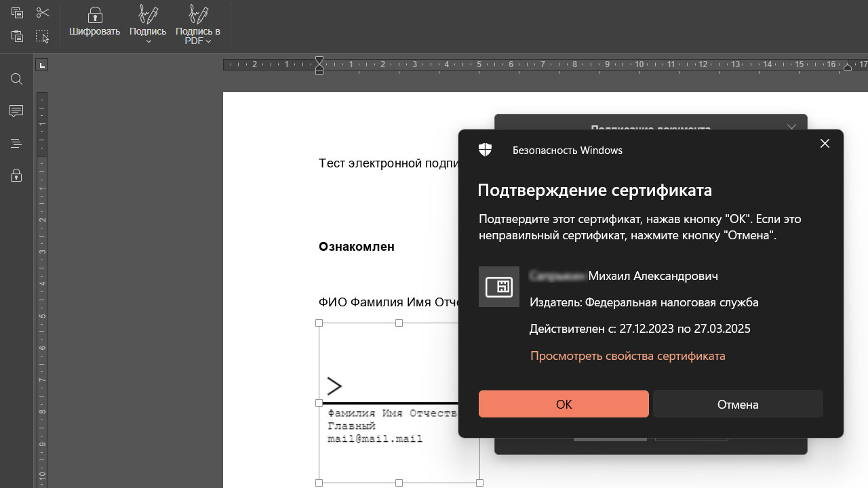Open the Headings navigation sidebar icon
Viewport: 868px width, 488px height.
point(16,144)
